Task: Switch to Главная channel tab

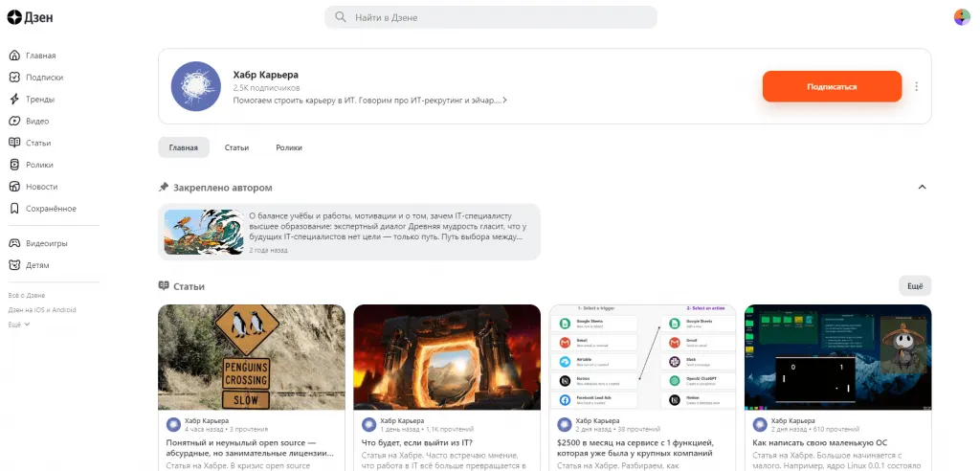Action: 183,147
